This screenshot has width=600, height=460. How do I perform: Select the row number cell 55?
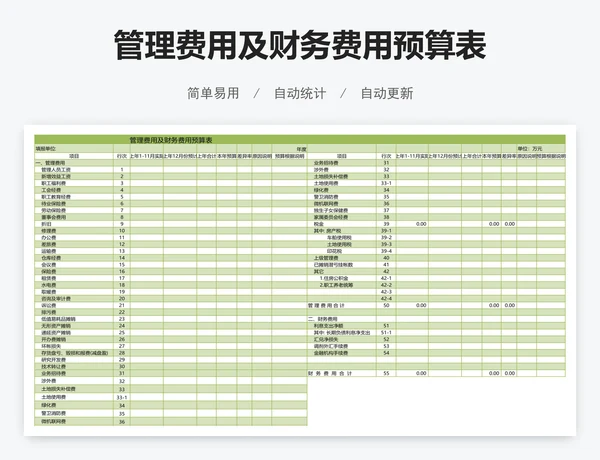[386, 373]
